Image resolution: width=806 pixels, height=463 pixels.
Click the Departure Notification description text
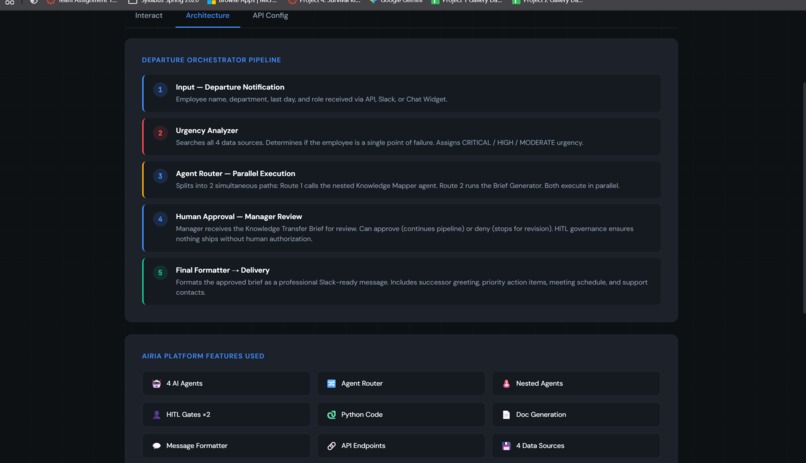tap(312, 100)
